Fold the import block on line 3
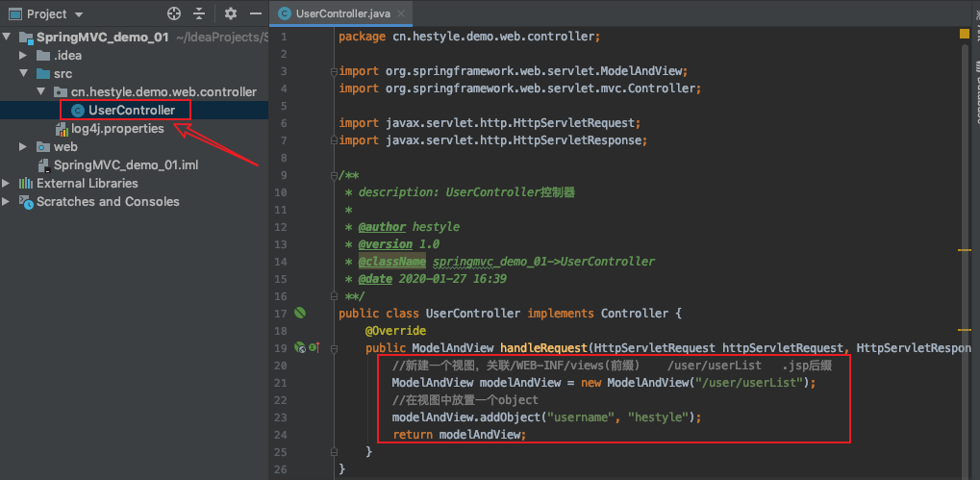The width and height of the screenshot is (980, 480). coord(334,71)
